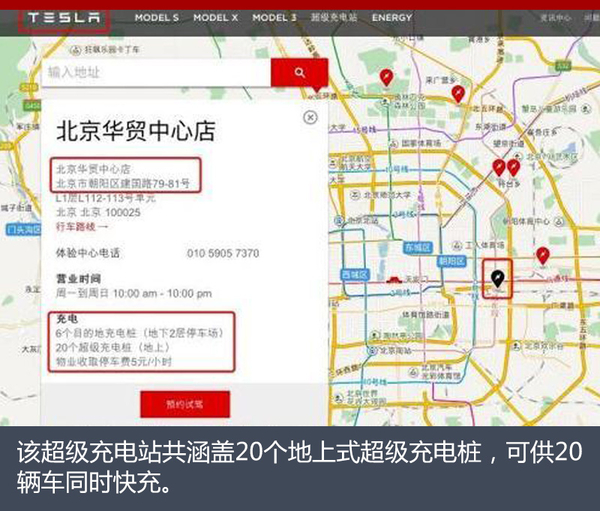600x511 pixels.
Task: Open the MODEL X menu item
Action: coord(215,18)
